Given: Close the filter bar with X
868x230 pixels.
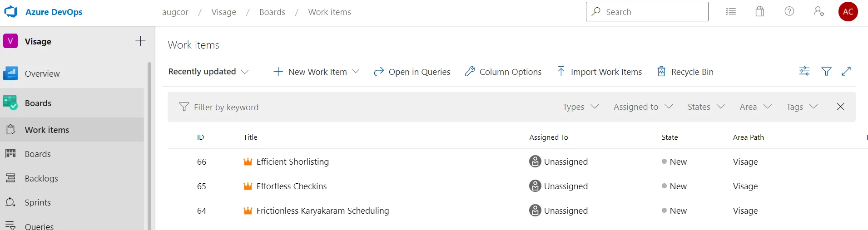Looking at the screenshot, I should (x=841, y=107).
